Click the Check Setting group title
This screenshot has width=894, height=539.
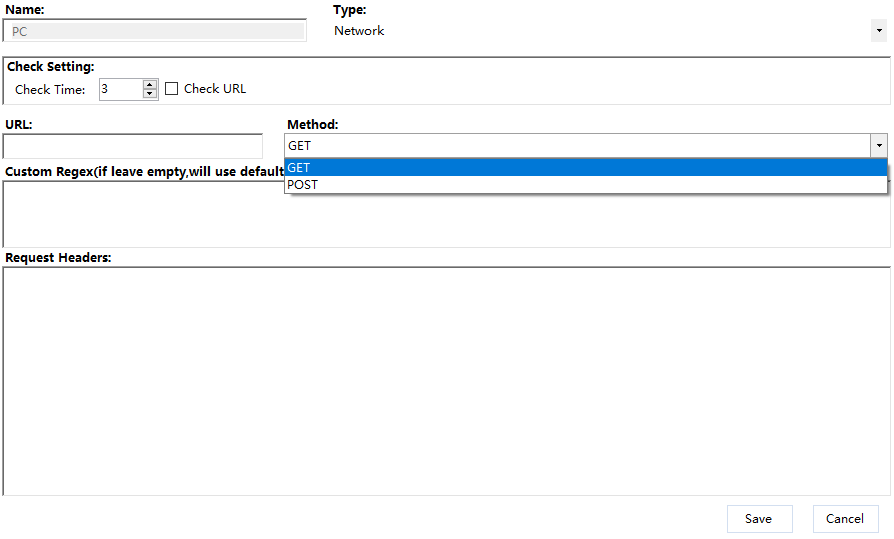(x=51, y=67)
